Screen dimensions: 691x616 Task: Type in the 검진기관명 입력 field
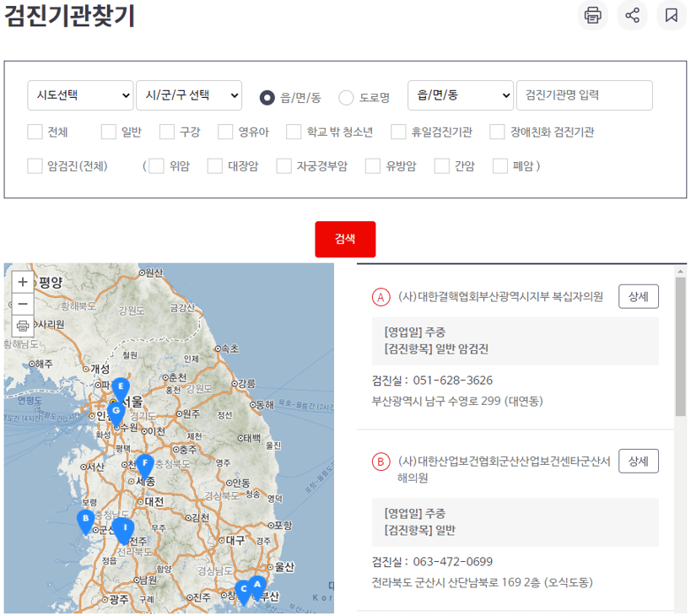[x=584, y=95]
